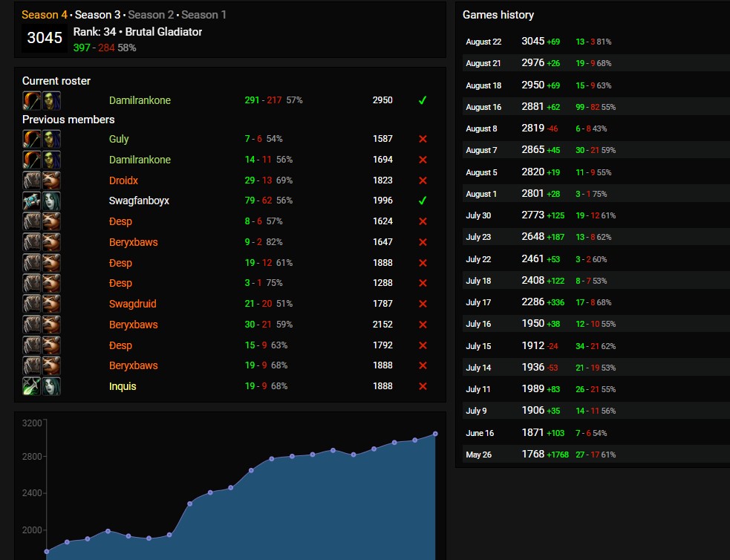Click the green check mark in Swagfanboyx's row
730x560 pixels.
tap(423, 201)
